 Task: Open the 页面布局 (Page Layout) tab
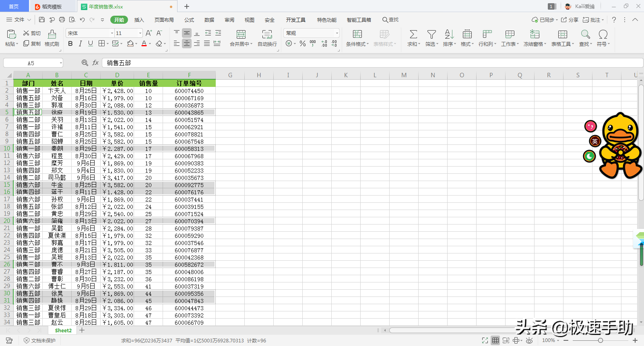point(164,20)
